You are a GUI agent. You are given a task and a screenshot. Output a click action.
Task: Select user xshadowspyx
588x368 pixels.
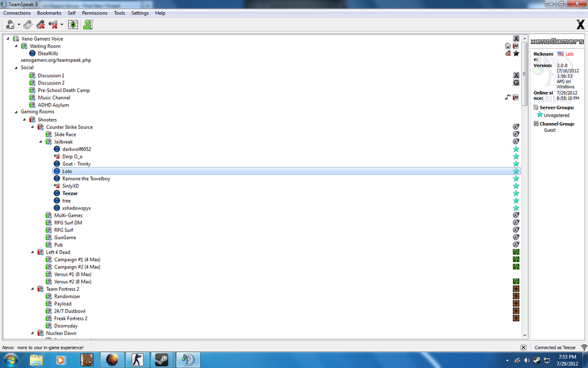76,208
